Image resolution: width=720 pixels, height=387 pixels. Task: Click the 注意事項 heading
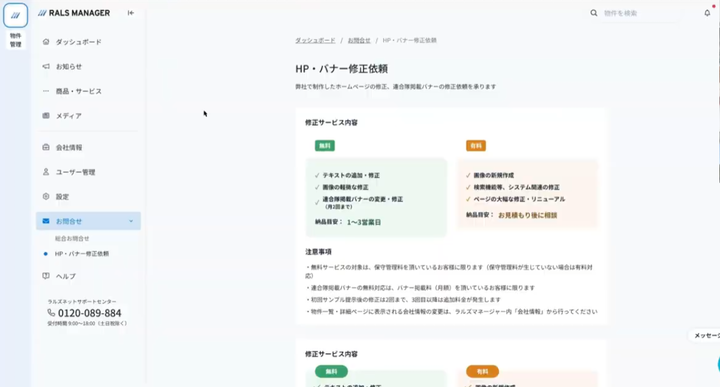click(x=318, y=252)
